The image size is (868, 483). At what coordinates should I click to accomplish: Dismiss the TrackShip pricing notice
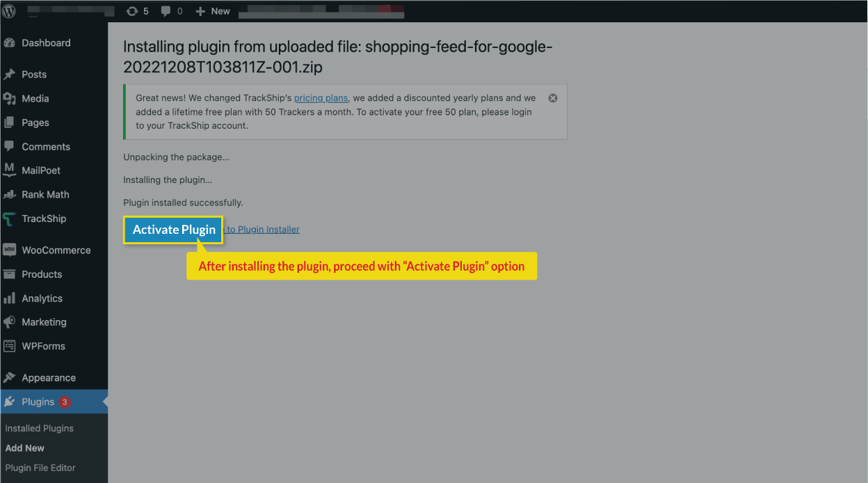[x=553, y=98]
